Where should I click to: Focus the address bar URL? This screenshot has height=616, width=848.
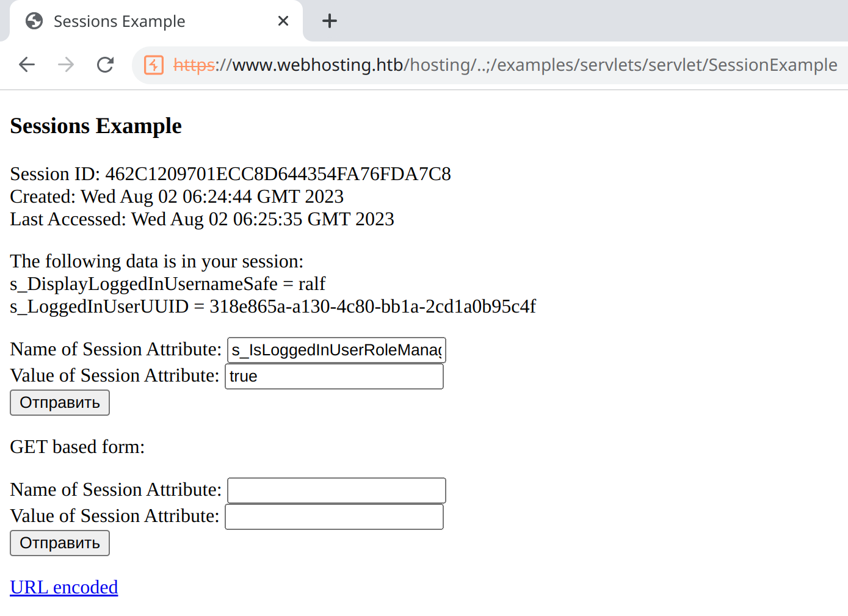[x=506, y=65]
